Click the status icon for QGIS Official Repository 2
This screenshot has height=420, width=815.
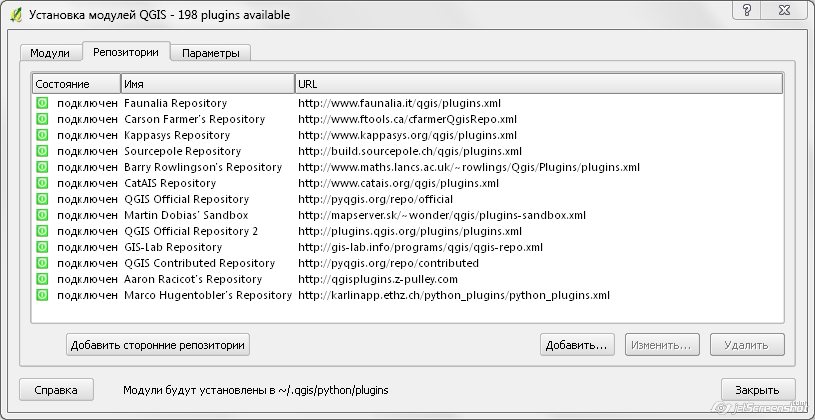tap(42, 231)
